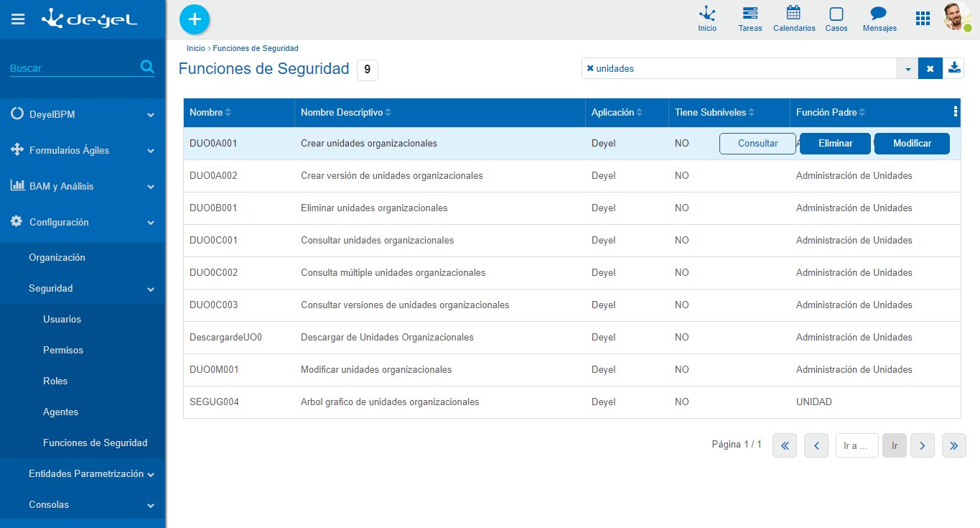Image resolution: width=980 pixels, height=528 pixels.
Task: Click the sidebar search magnifier icon
Action: 147,67
